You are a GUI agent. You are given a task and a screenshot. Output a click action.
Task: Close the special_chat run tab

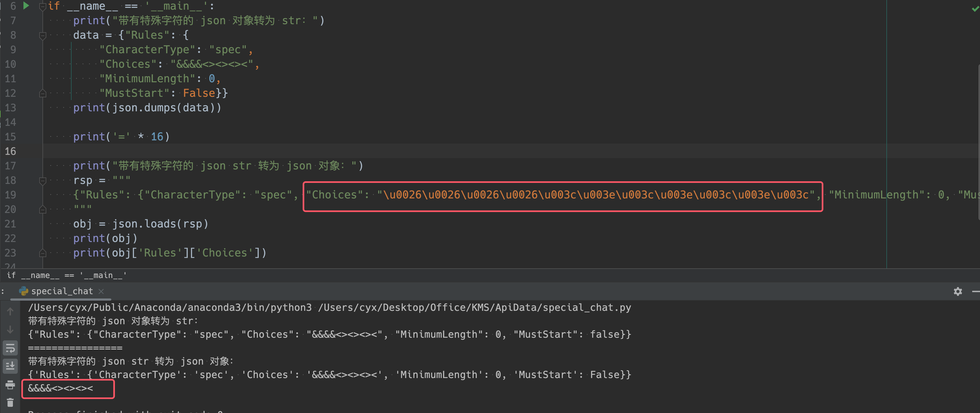[x=101, y=291]
